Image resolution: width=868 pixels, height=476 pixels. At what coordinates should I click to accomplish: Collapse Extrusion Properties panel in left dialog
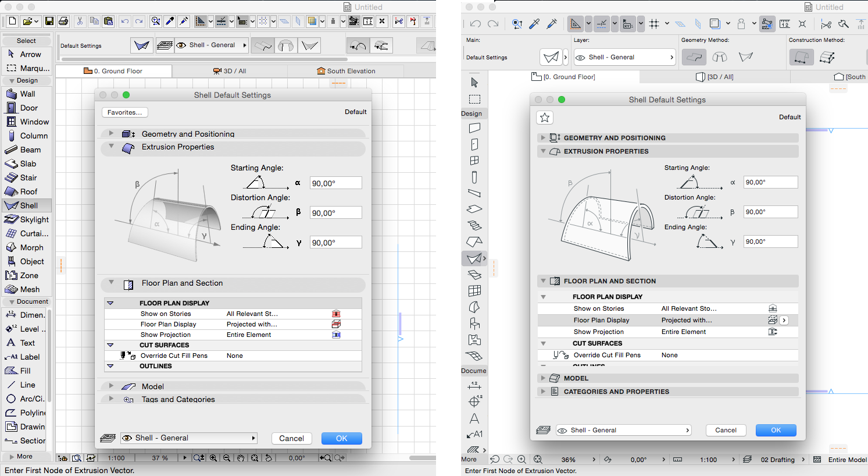click(111, 147)
